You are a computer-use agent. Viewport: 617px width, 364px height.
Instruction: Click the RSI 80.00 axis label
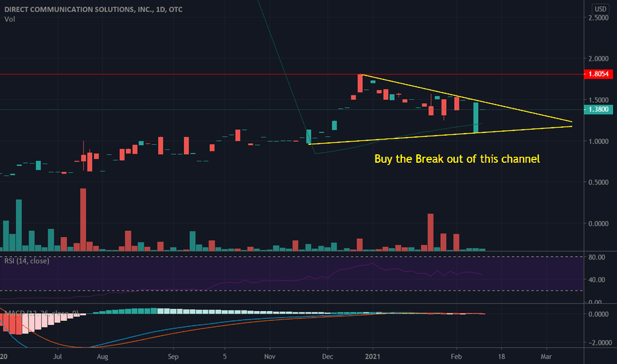[597, 257]
